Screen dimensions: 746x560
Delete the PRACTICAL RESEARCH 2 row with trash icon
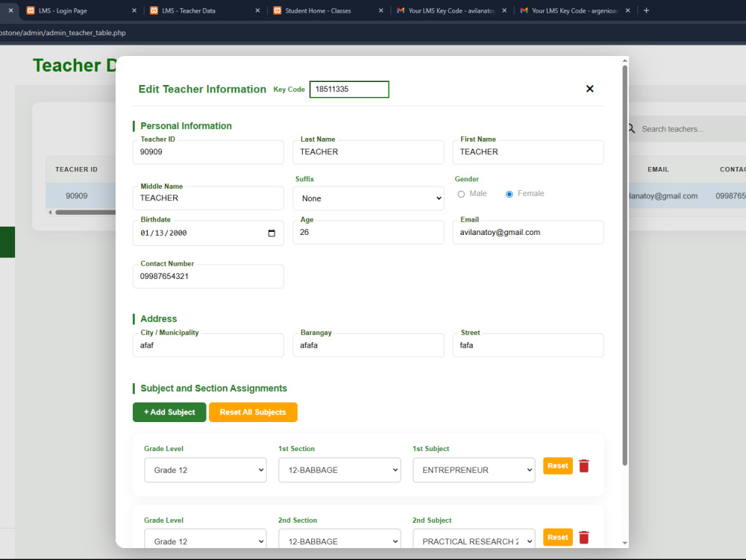(584, 537)
